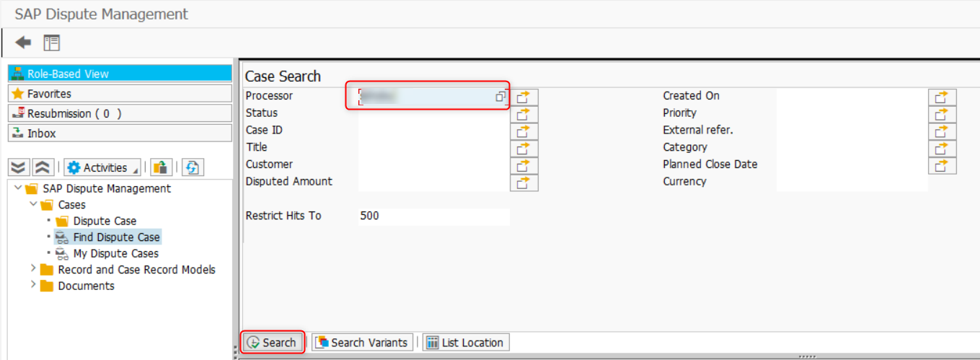
Task: Select the Cases folder label
Action: pyautogui.click(x=71, y=205)
